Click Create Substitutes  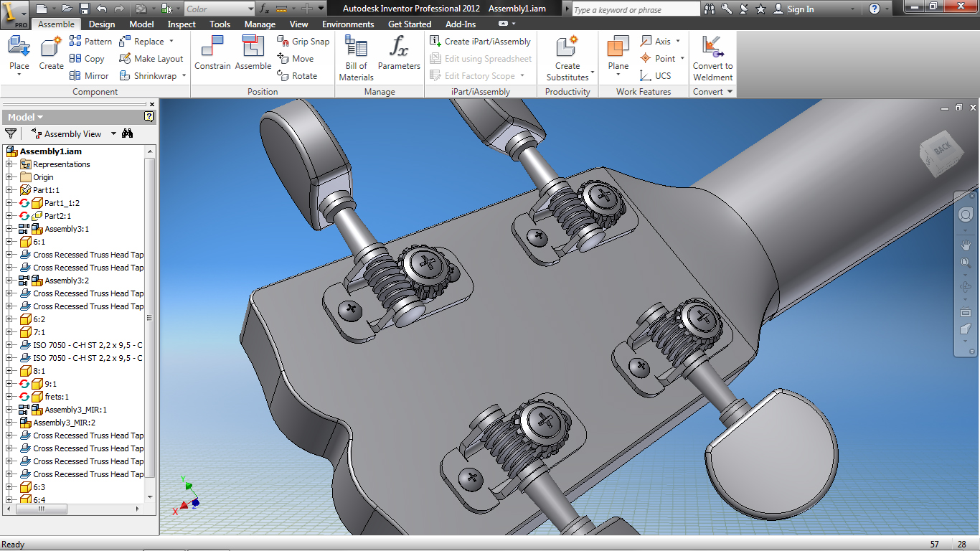pos(567,57)
